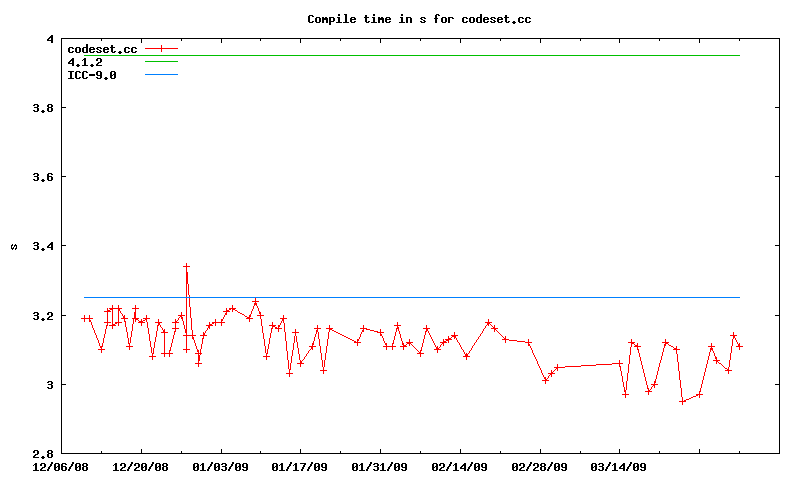This screenshot has height=480, width=800.
Task: Click the gray 4.1.2 legend line sample
Action: coord(161,62)
